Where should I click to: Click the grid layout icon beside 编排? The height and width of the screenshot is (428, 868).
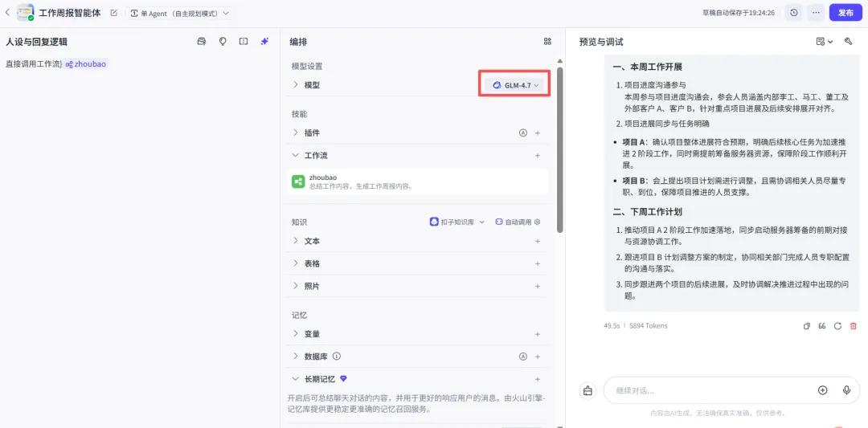click(x=547, y=42)
